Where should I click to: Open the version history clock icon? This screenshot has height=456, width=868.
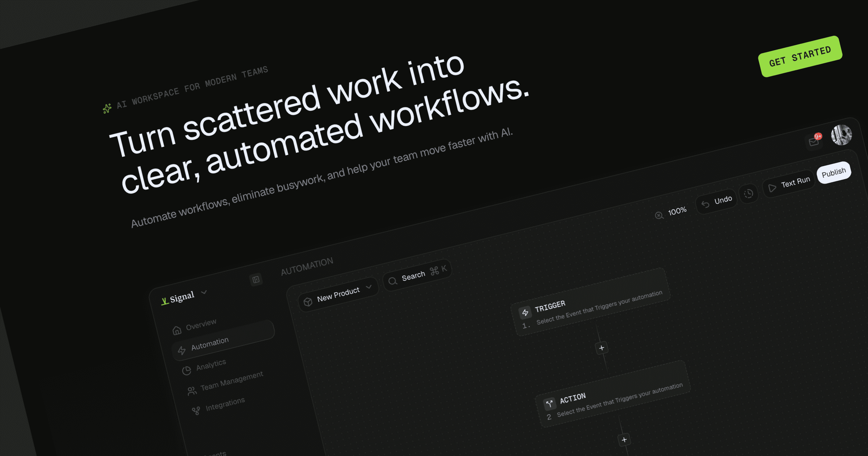point(748,194)
